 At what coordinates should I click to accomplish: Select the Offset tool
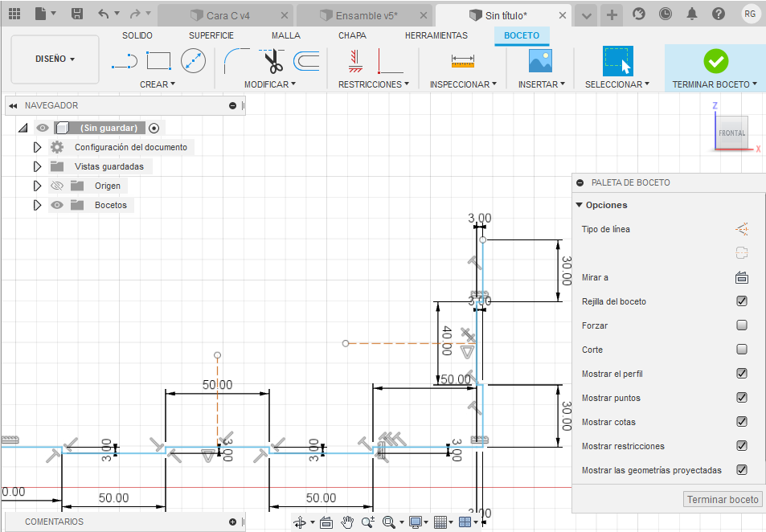click(306, 61)
